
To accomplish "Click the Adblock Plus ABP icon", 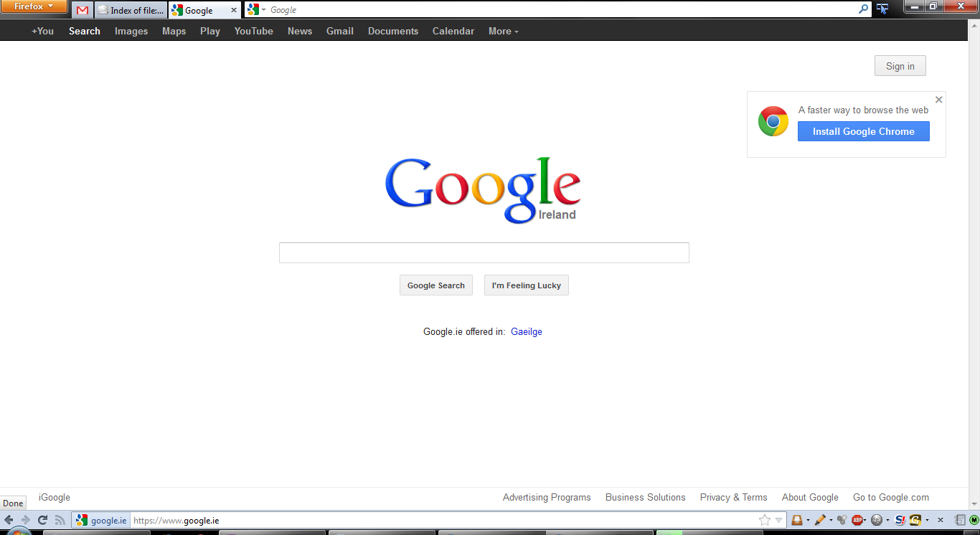I will pos(857,520).
